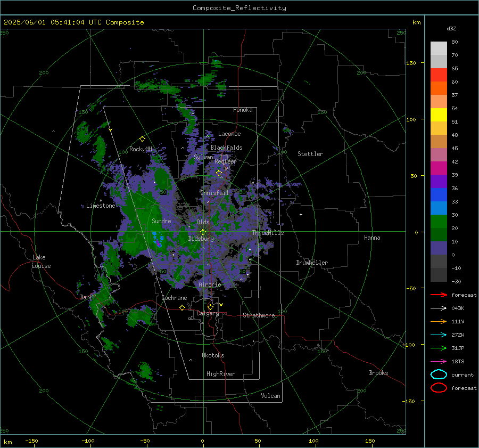Click the Okotoks city label
This screenshot has width=479, height=448.
(213, 355)
